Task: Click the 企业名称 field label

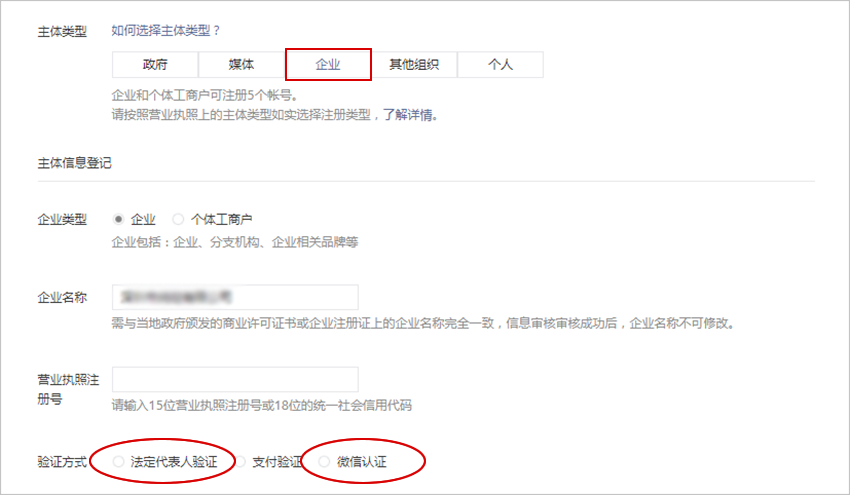Action: tap(62, 298)
